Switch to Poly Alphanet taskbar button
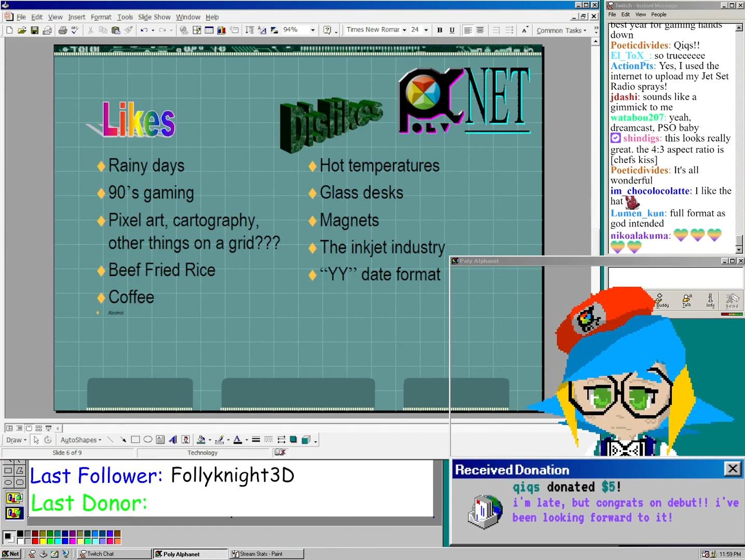Viewport: 745px width, 560px height. [191, 554]
